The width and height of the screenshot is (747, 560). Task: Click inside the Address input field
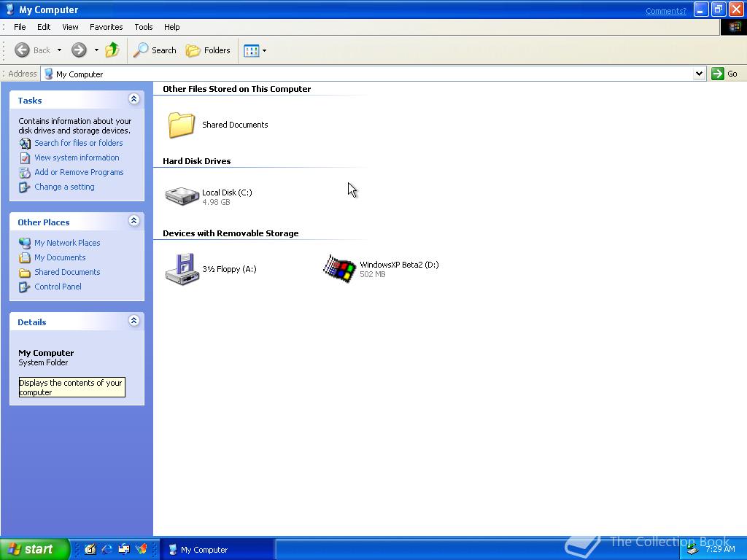(x=367, y=74)
